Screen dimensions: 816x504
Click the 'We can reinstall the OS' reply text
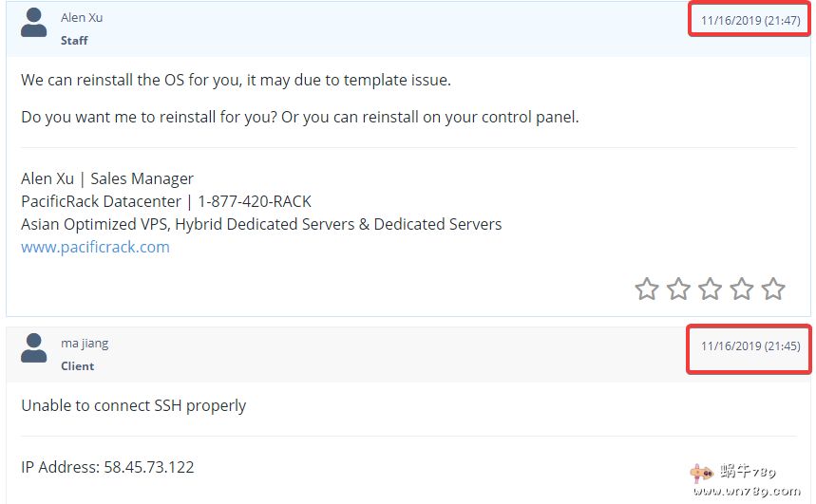pyautogui.click(x=236, y=80)
